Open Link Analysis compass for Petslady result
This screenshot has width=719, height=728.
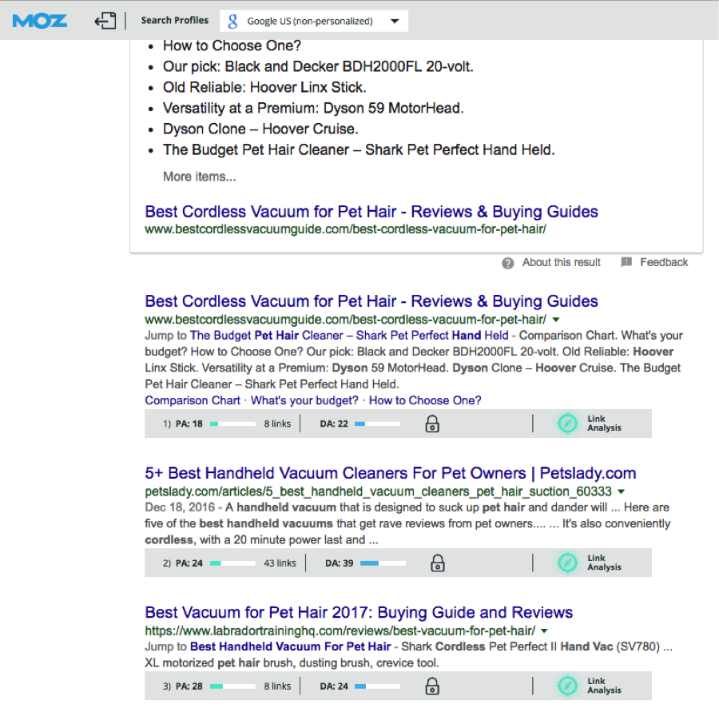tap(567, 563)
